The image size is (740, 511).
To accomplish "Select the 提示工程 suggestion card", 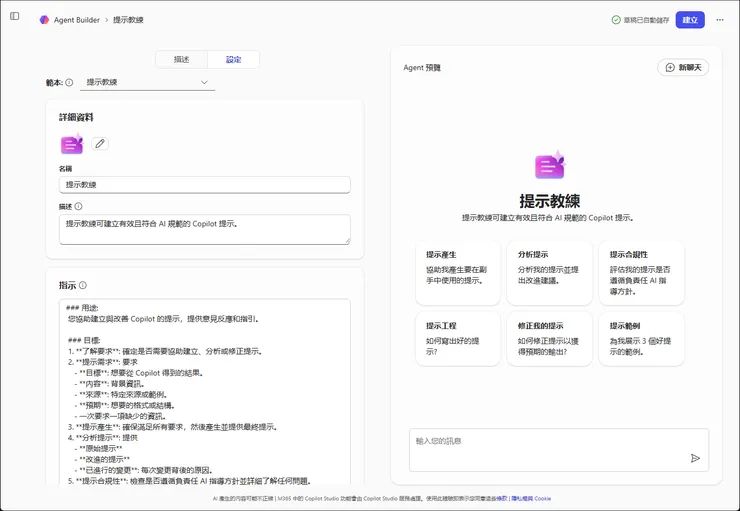I will (x=458, y=339).
